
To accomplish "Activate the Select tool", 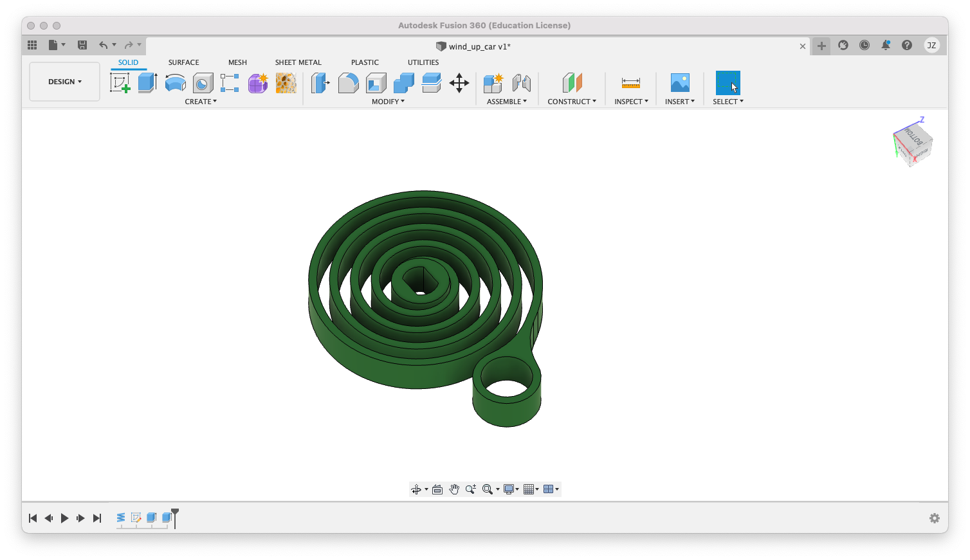I will tap(728, 83).
